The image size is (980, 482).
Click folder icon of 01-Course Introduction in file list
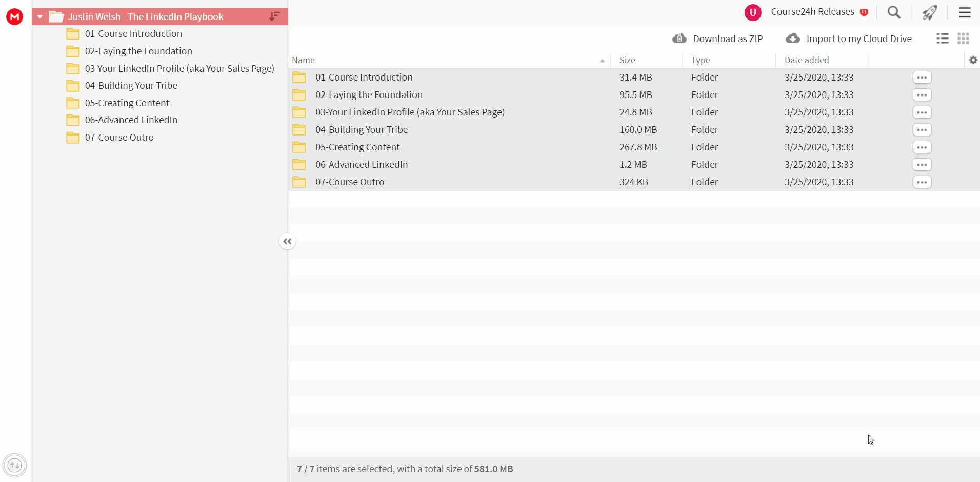click(x=299, y=78)
